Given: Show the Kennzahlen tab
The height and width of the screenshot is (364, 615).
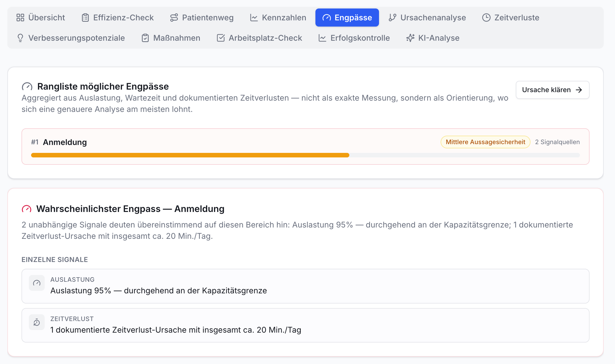Looking at the screenshot, I should click(x=278, y=18).
